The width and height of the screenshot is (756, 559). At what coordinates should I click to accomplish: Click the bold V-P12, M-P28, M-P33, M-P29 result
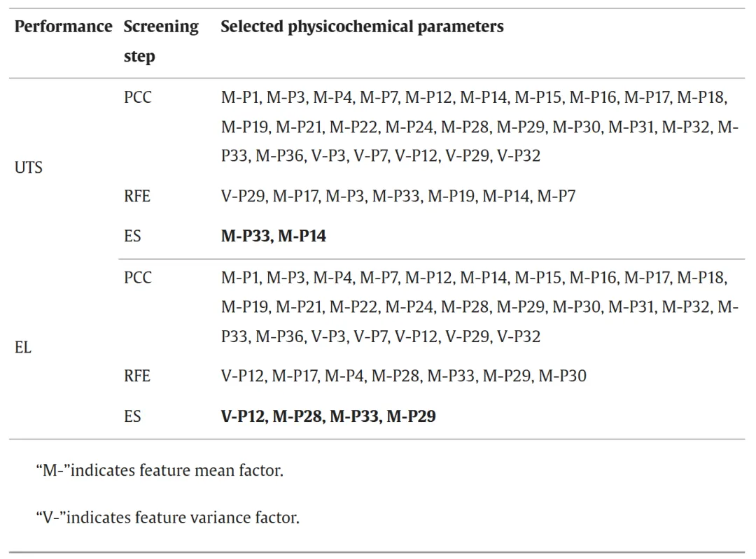(328, 416)
